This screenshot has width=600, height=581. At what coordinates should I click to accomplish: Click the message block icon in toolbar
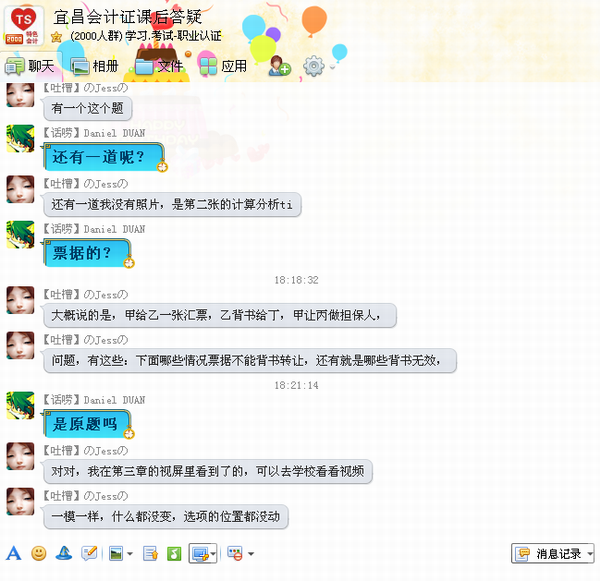pyautogui.click(x=235, y=553)
